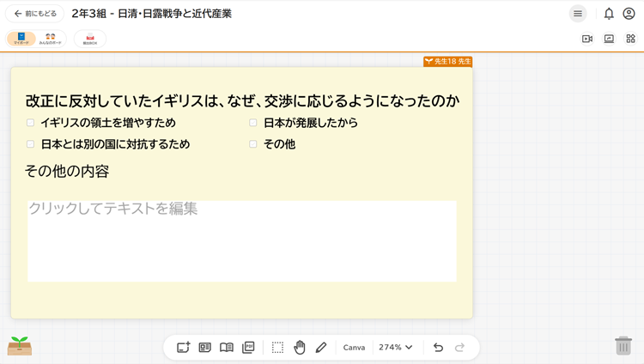
Task: Expand the 274% zoom dropdown
Action: [x=396, y=348]
